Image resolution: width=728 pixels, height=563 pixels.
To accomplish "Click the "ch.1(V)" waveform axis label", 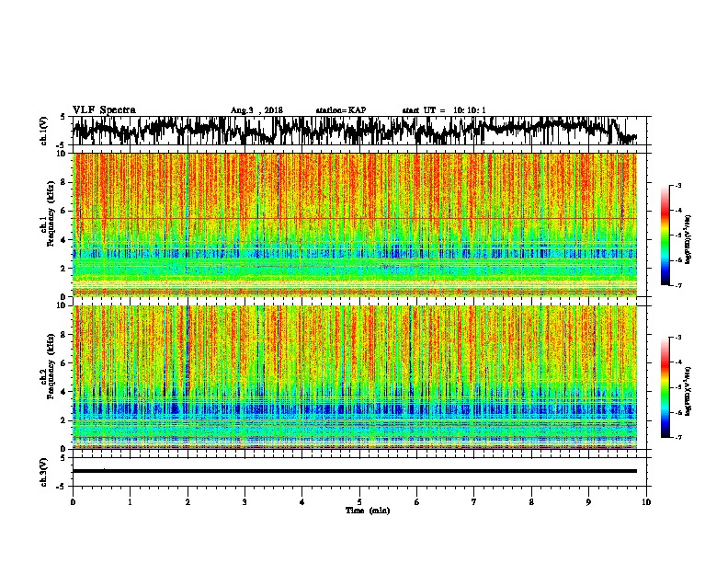I will point(44,131).
